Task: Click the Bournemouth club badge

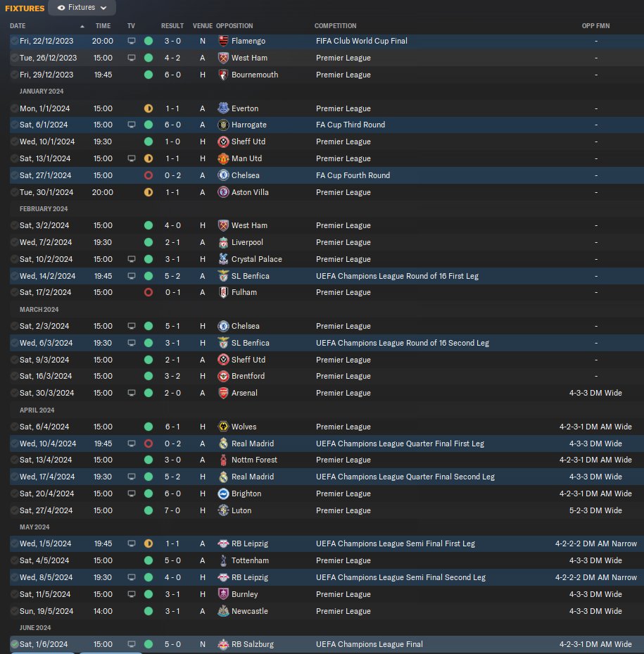Action: (x=224, y=75)
